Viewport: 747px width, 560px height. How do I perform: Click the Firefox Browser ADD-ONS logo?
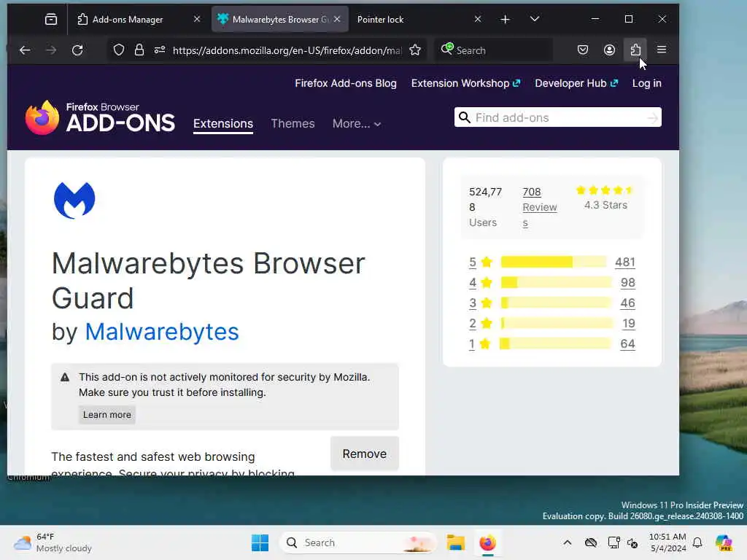tap(100, 117)
